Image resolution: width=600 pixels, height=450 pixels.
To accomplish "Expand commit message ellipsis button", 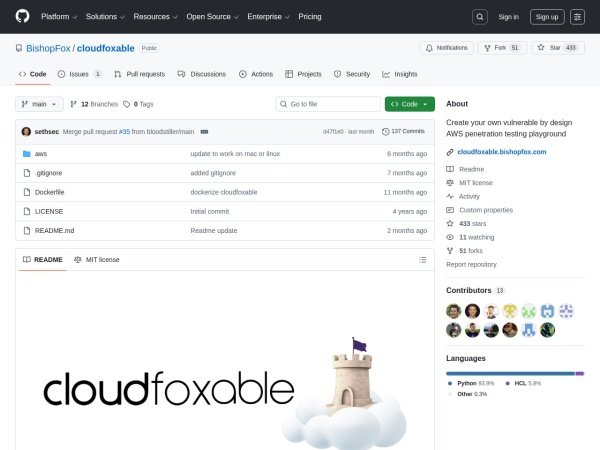I will (x=204, y=132).
